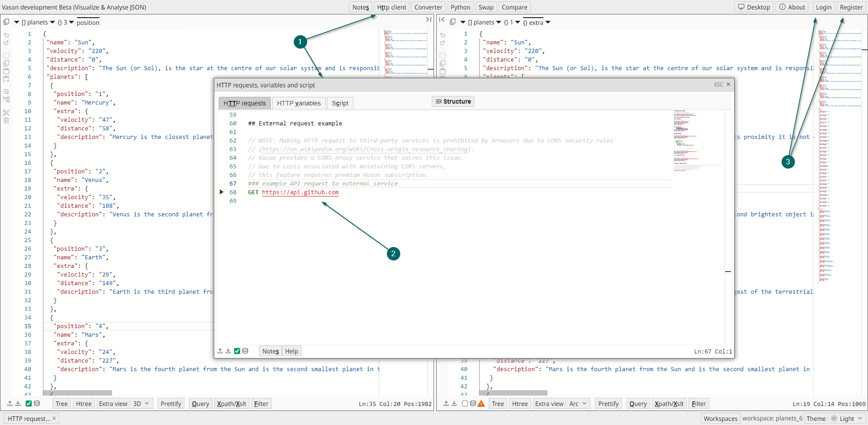Click the https://api.github.com link
This screenshot has height=425, width=868.
pyautogui.click(x=300, y=192)
